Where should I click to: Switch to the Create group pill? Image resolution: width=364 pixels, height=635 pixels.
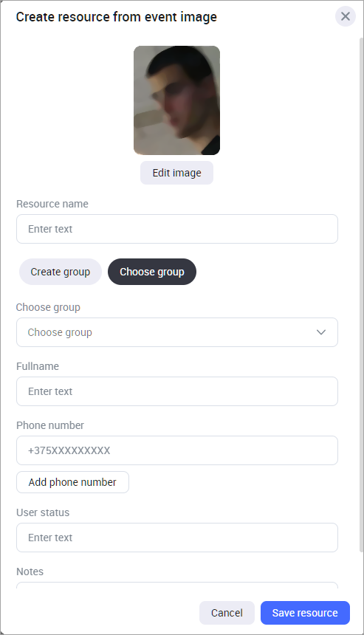(61, 272)
